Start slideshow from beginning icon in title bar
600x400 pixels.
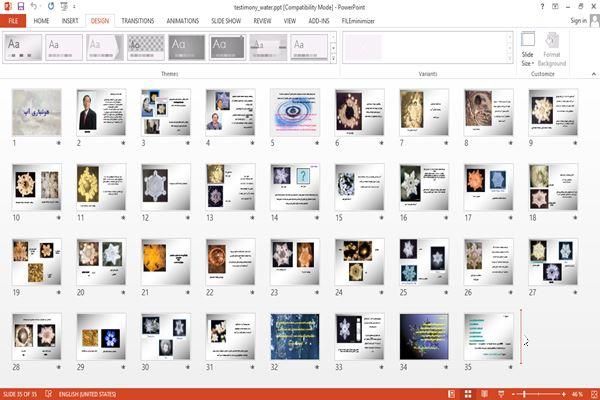(x=64, y=7)
